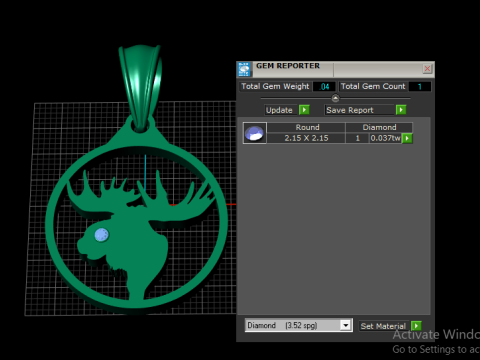Click the quantity cell showing 1
Screen dimensions: 480x360
(x=358, y=138)
